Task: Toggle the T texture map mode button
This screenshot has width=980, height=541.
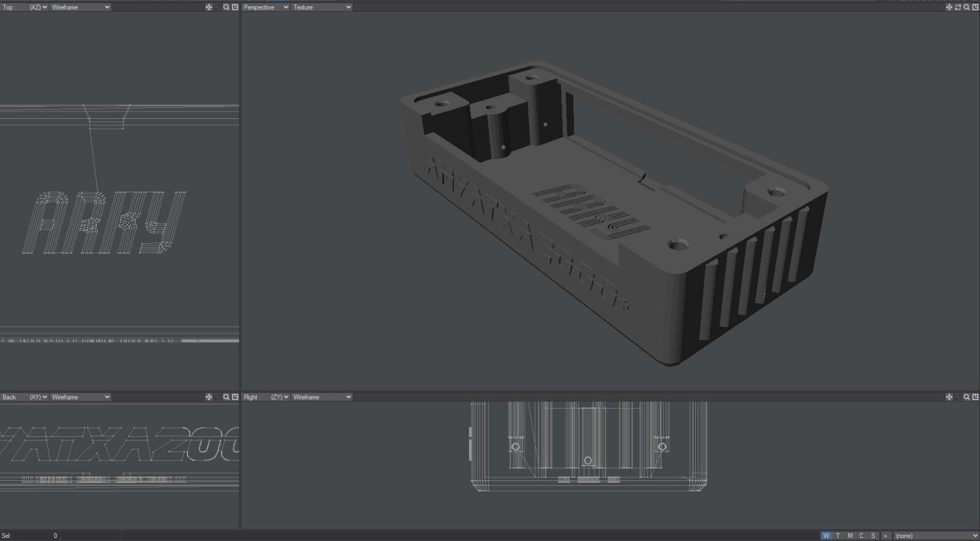Action: (838, 535)
